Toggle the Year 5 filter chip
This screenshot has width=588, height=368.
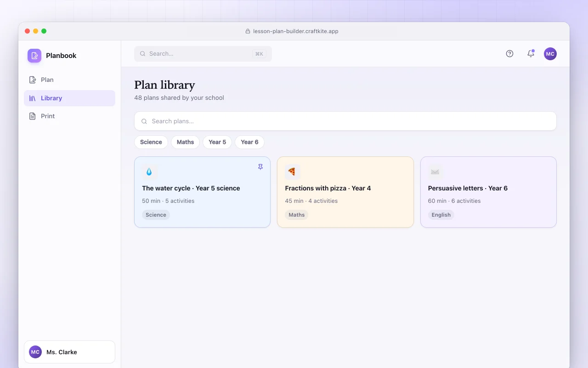point(217,142)
